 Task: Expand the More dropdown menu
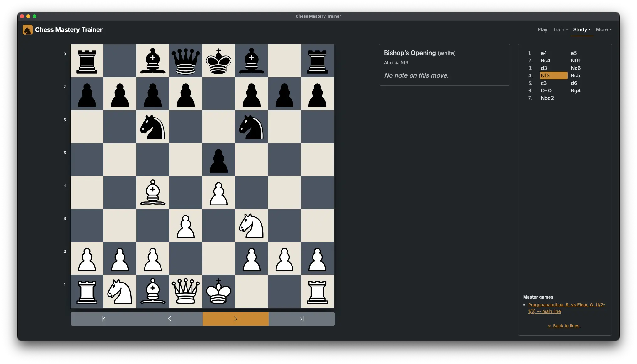604,29
